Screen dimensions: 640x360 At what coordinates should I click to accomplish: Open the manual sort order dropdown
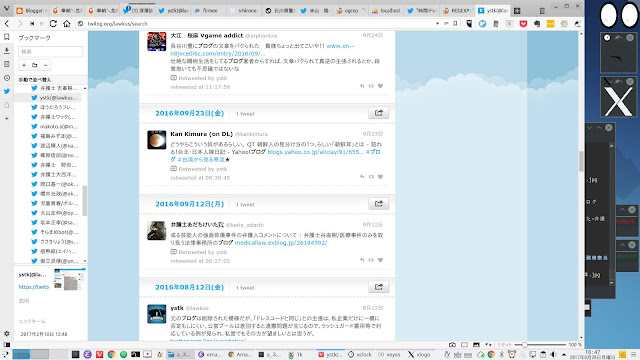coord(51,80)
